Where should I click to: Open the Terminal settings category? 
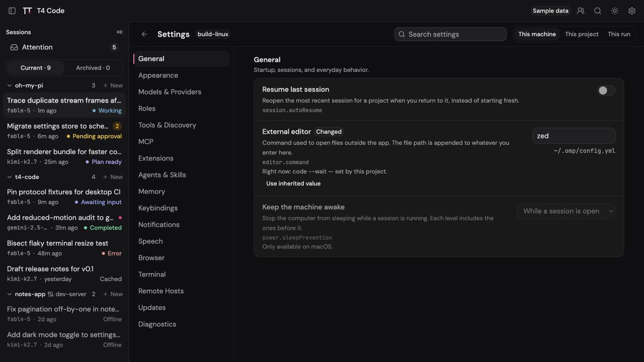pos(181,275)
